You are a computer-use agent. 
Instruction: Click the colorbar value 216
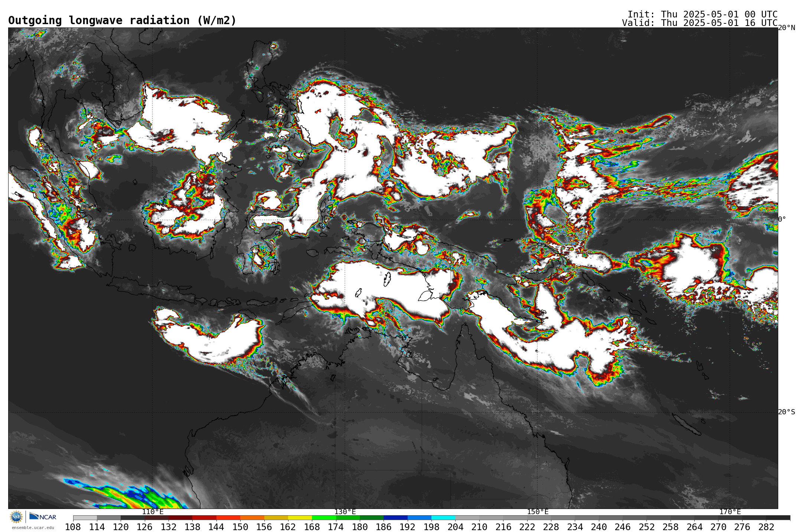click(x=503, y=527)
